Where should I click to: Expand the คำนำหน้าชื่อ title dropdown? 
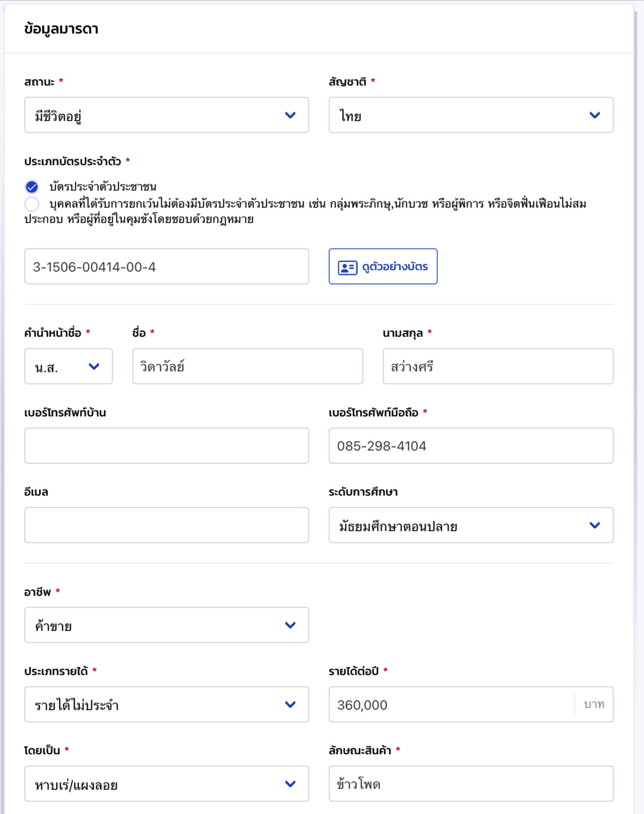tap(69, 367)
